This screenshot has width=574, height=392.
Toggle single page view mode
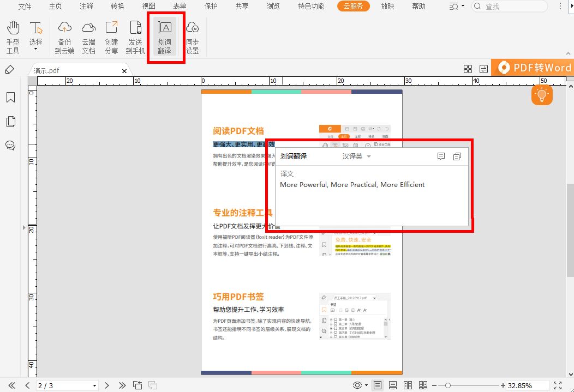point(377,385)
